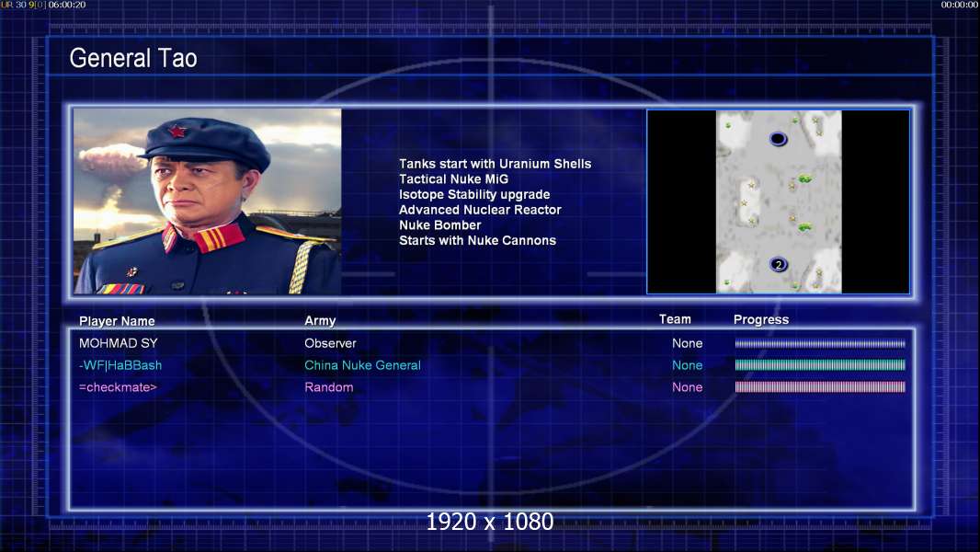
Task: Select player name 'MOHMAD SY'
Action: click(118, 343)
